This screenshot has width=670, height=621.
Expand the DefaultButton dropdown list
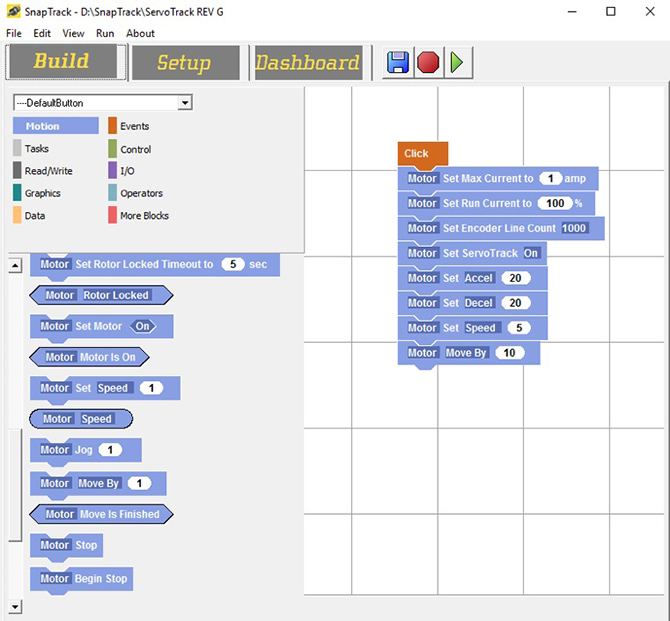(185, 103)
